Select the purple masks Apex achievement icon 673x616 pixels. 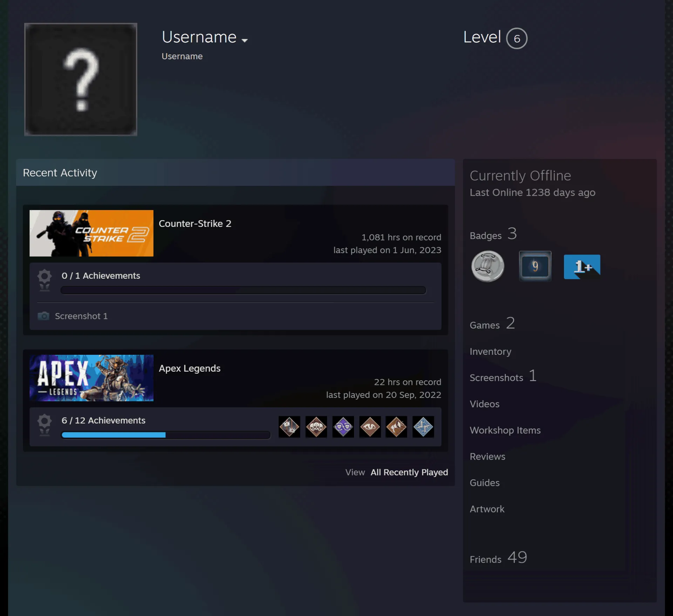click(x=343, y=427)
